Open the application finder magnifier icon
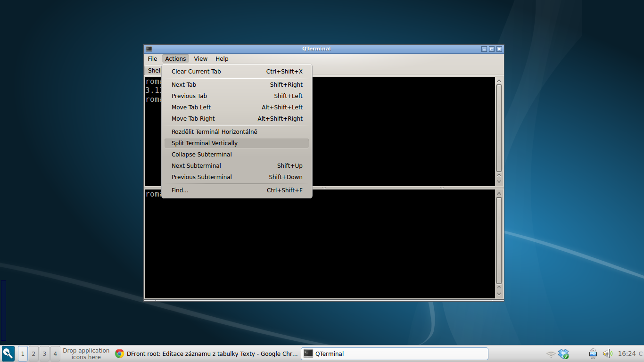 point(8,354)
